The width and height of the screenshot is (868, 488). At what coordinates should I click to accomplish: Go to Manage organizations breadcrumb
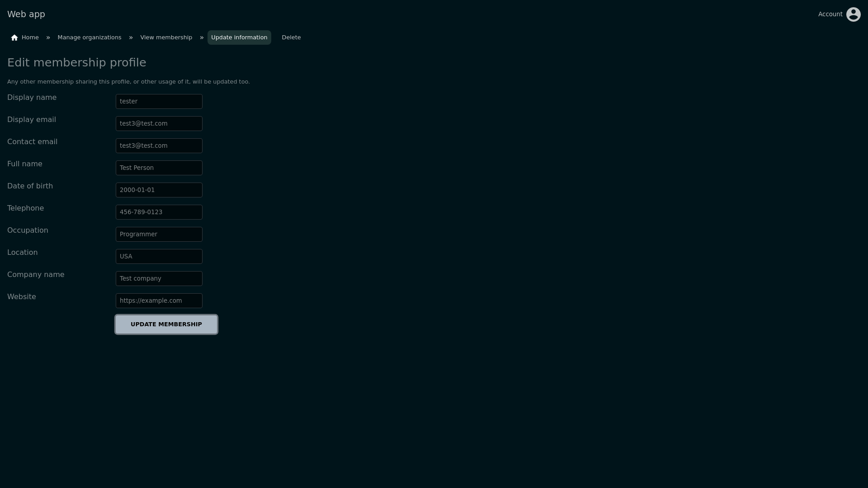pos(90,38)
